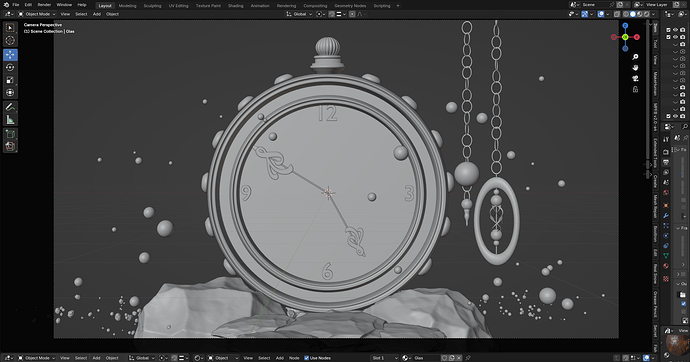
Task: Toggle viewport gizmos visibility button
Action: [x=585, y=14]
